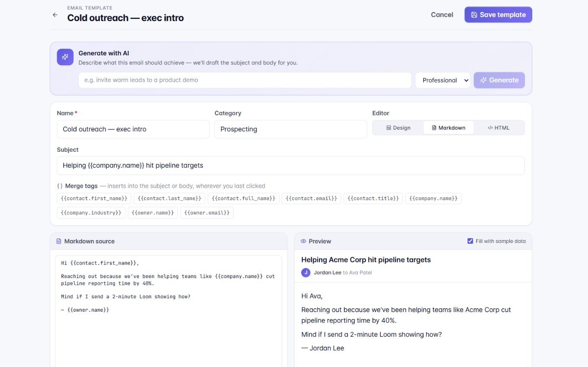Go back using the left arrow icon
The image size is (588, 367).
pyautogui.click(x=55, y=15)
